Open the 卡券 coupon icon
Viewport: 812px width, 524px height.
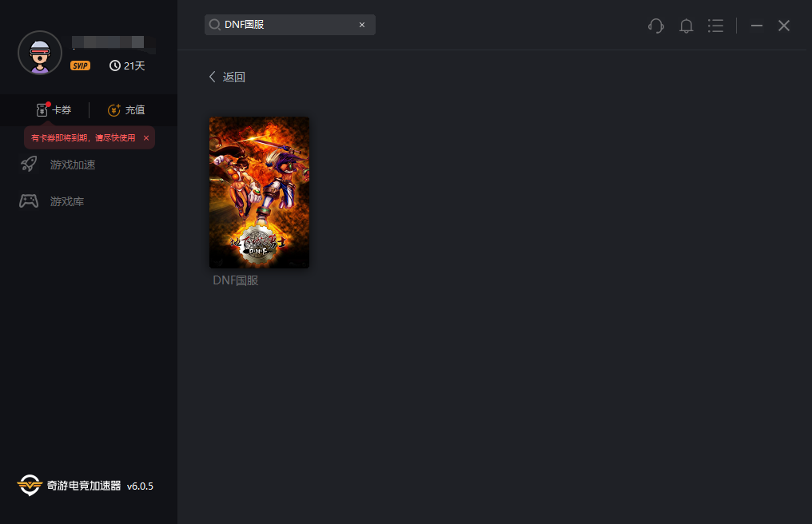42,109
